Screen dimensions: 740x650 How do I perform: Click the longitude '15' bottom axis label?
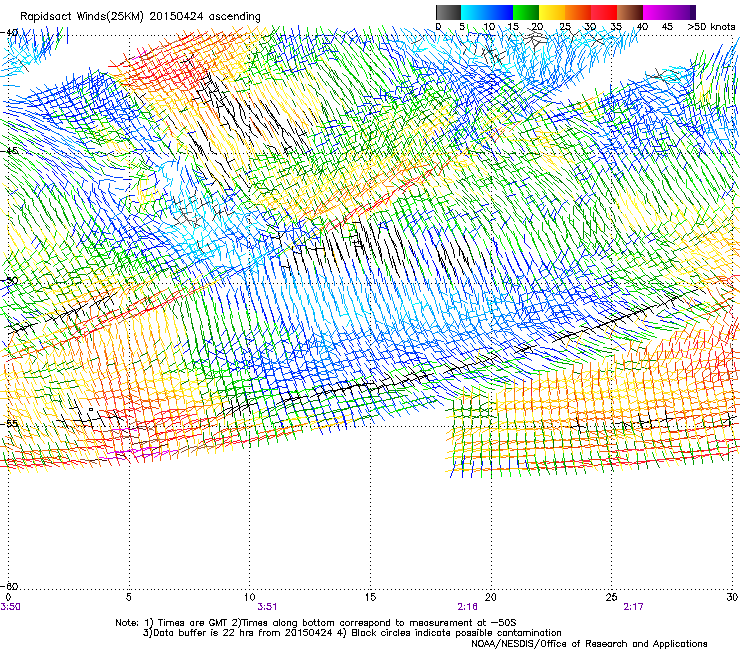click(370, 597)
